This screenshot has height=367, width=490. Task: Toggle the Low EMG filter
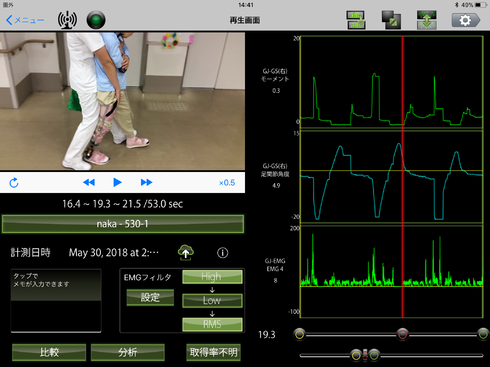(x=212, y=300)
